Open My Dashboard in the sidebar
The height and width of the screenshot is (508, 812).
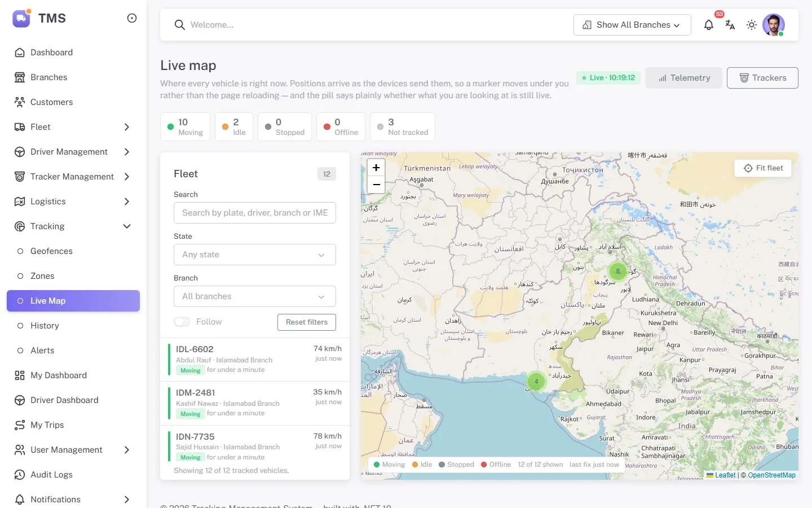73,375
